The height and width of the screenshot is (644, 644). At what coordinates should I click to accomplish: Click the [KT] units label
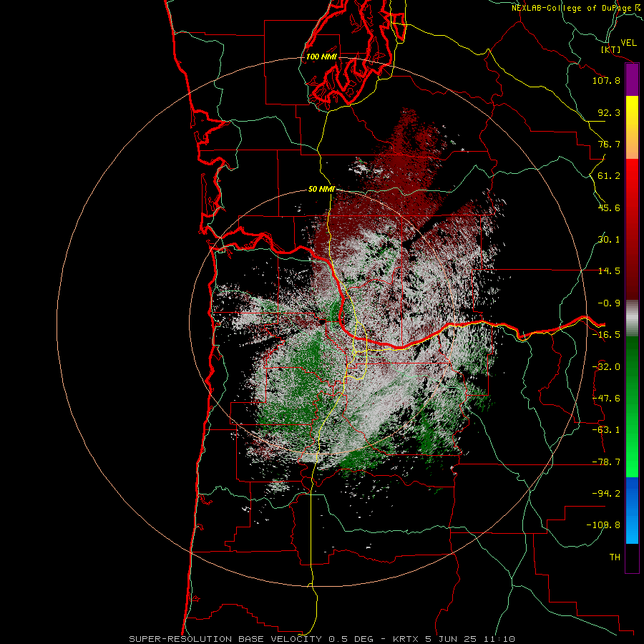pyautogui.click(x=611, y=49)
